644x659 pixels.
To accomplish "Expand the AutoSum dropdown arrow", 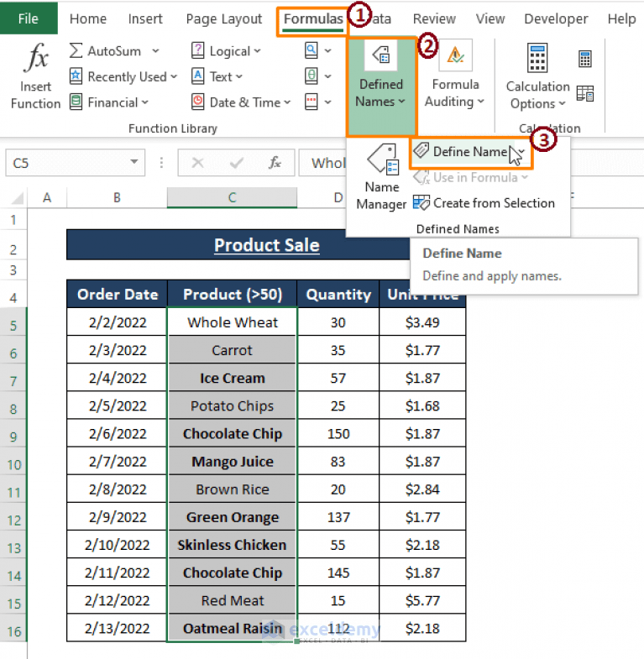I will point(155,51).
